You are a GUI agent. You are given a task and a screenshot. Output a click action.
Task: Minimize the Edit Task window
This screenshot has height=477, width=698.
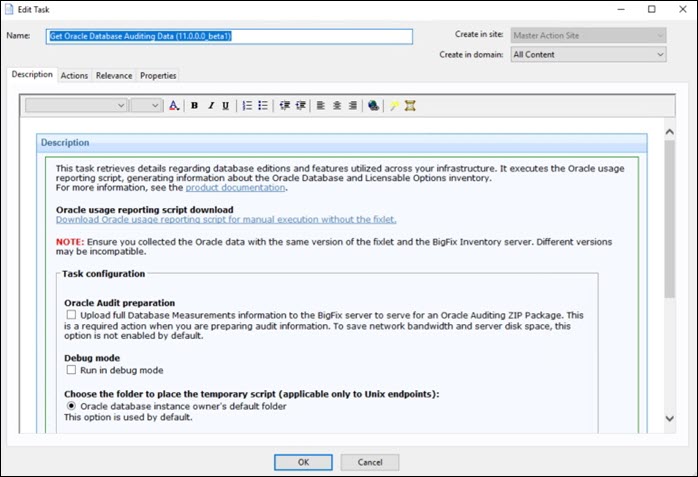pos(621,9)
